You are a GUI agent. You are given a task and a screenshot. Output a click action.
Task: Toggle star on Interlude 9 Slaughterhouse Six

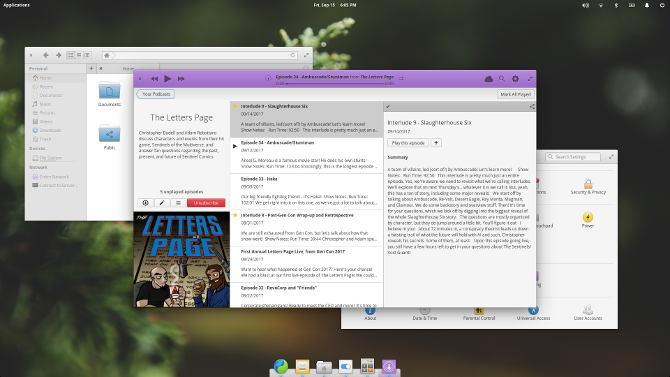click(235, 106)
